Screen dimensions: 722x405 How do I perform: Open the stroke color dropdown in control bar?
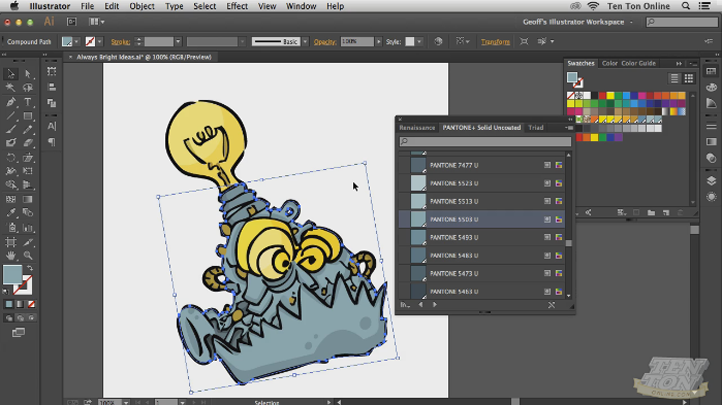coord(99,41)
